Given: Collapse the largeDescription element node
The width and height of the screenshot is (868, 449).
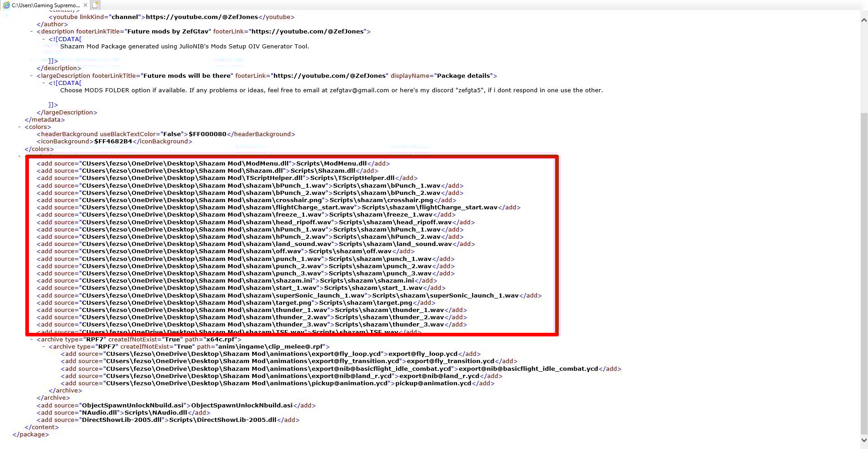Looking at the screenshot, I should click(x=32, y=76).
